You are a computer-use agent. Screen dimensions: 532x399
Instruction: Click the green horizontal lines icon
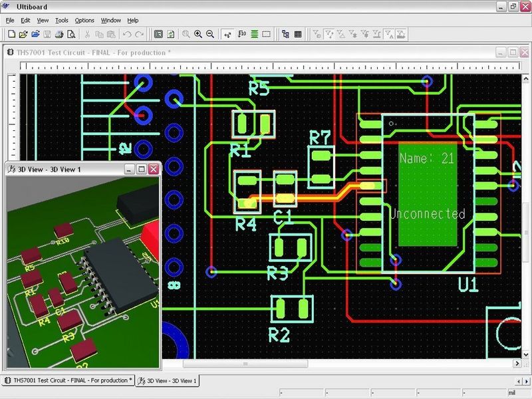[254, 34]
